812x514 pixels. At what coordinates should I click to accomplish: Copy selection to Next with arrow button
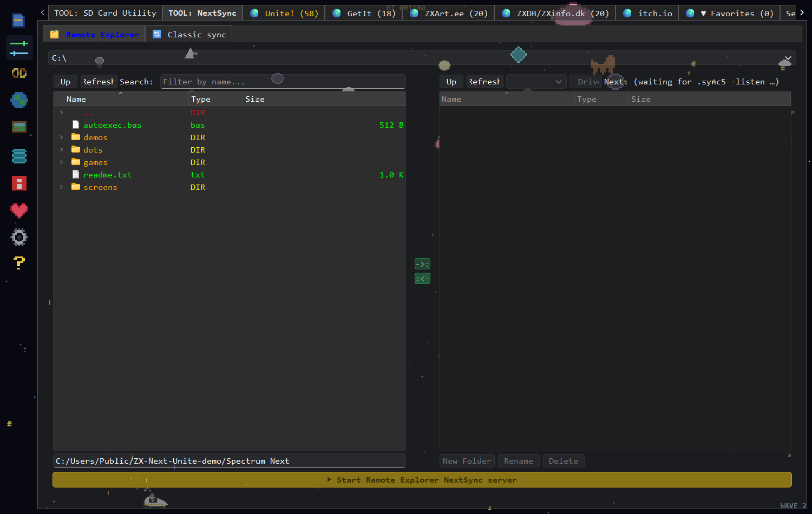[x=422, y=264]
